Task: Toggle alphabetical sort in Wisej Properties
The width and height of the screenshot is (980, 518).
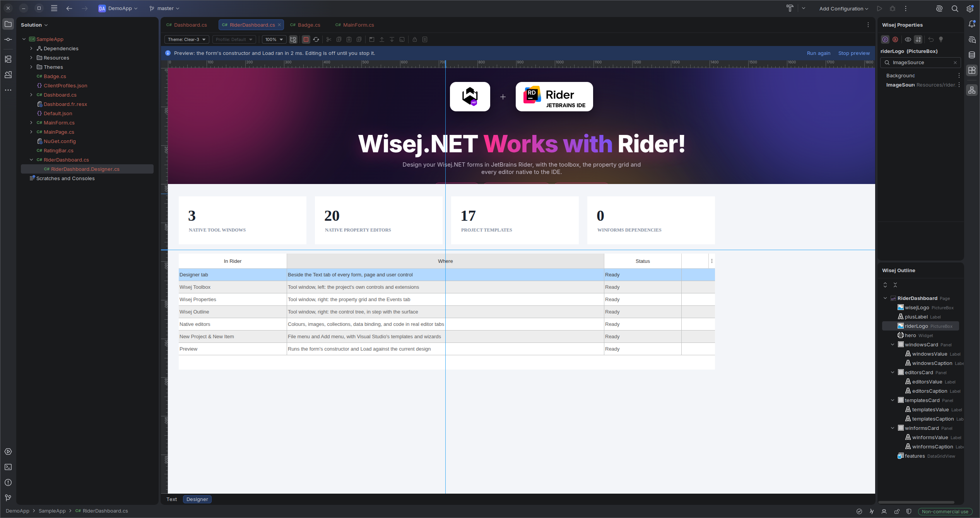Action: [918, 39]
